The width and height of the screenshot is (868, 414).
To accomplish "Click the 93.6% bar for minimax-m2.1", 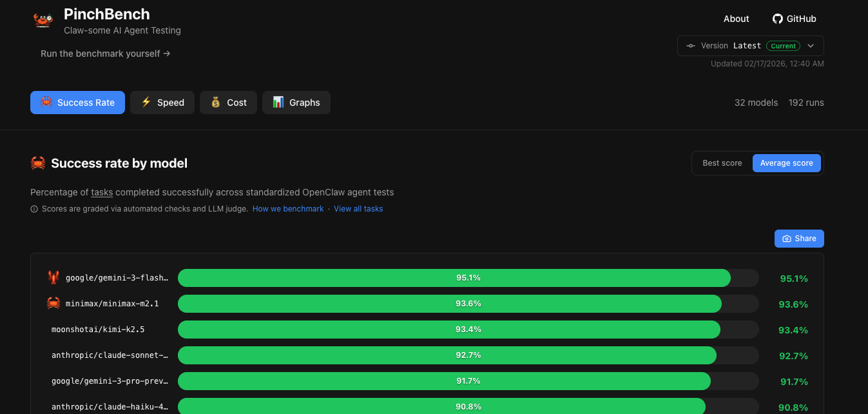I will [x=450, y=304].
